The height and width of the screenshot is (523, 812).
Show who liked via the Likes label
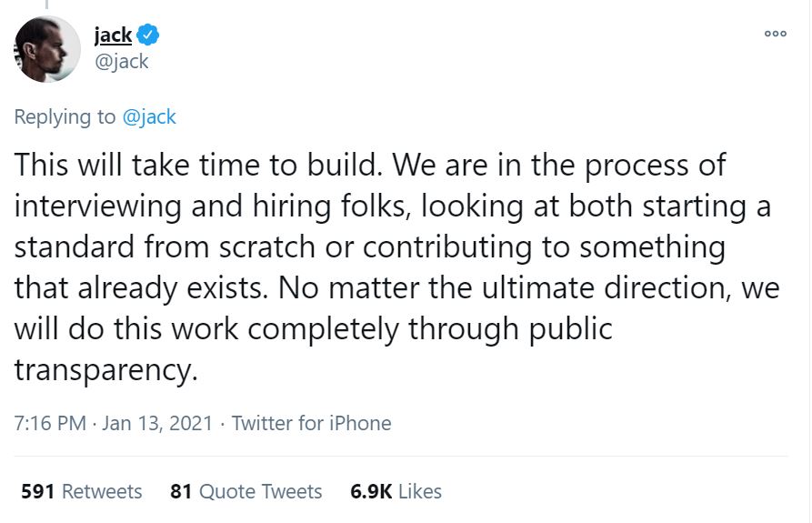tap(420, 492)
